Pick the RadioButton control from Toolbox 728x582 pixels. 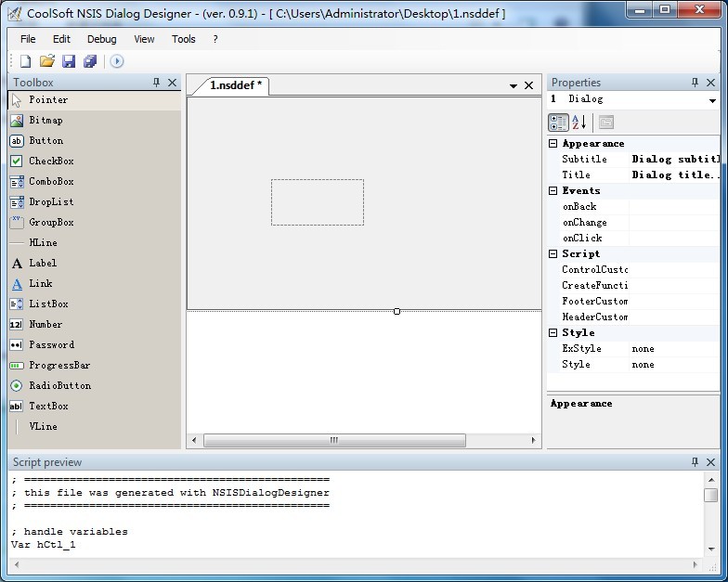pos(59,386)
